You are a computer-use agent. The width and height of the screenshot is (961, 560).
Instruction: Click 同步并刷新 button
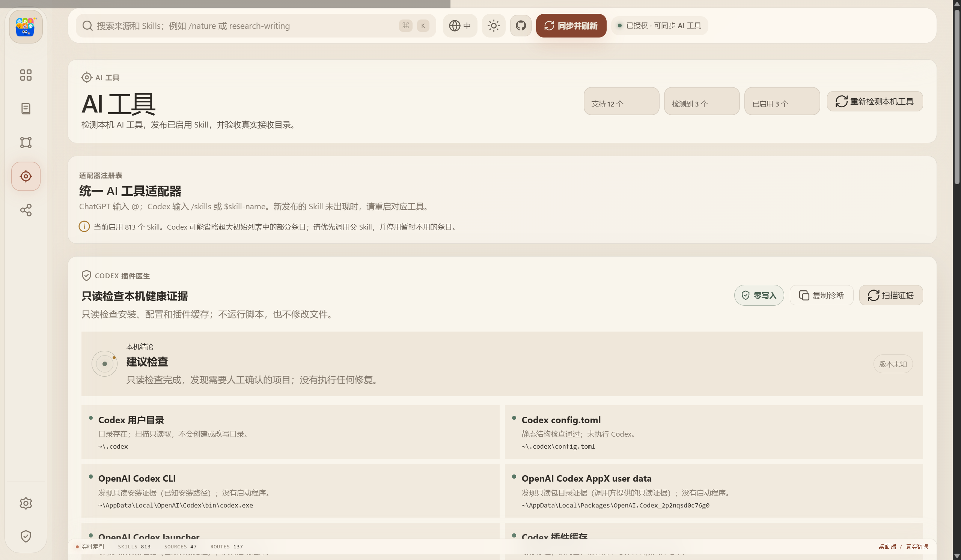tap(571, 26)
